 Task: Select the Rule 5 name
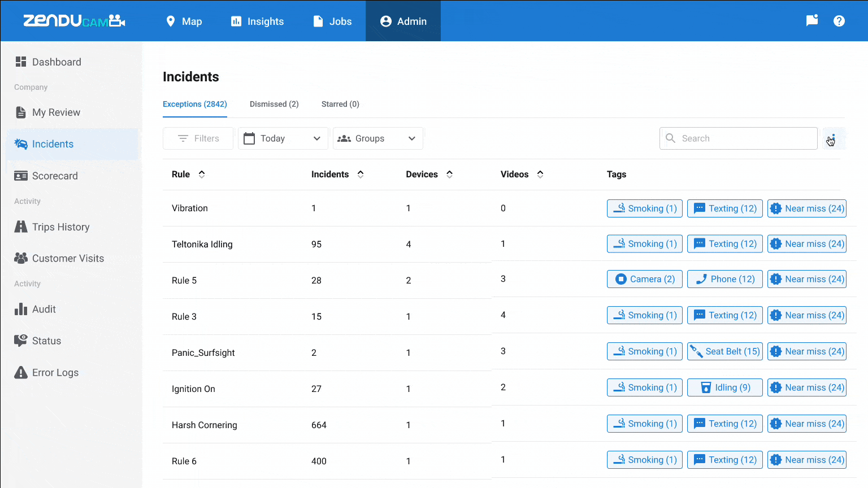184,280
